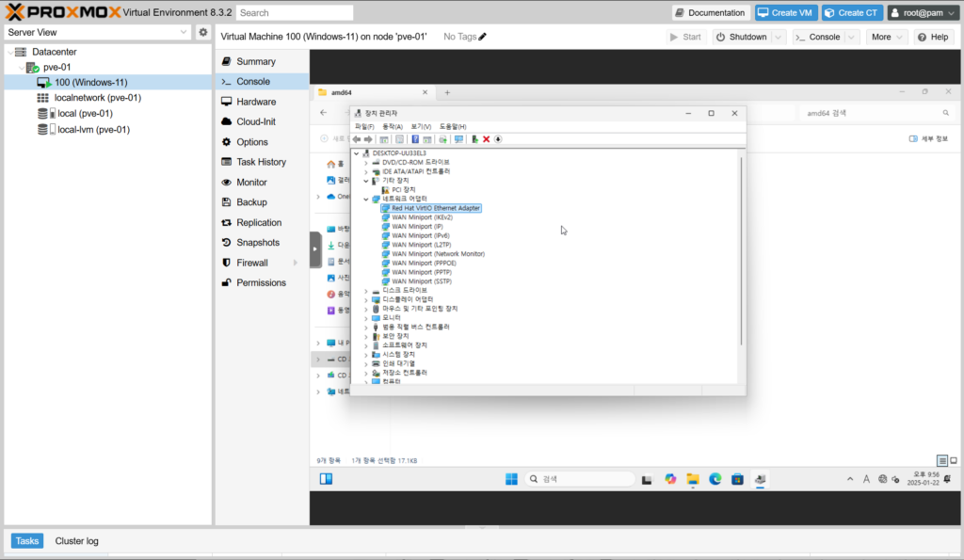This screenshot has height=560, width=964.
Task: Expand the DVD/CD-ROM 드라이브 node
Action: [365, 162]
